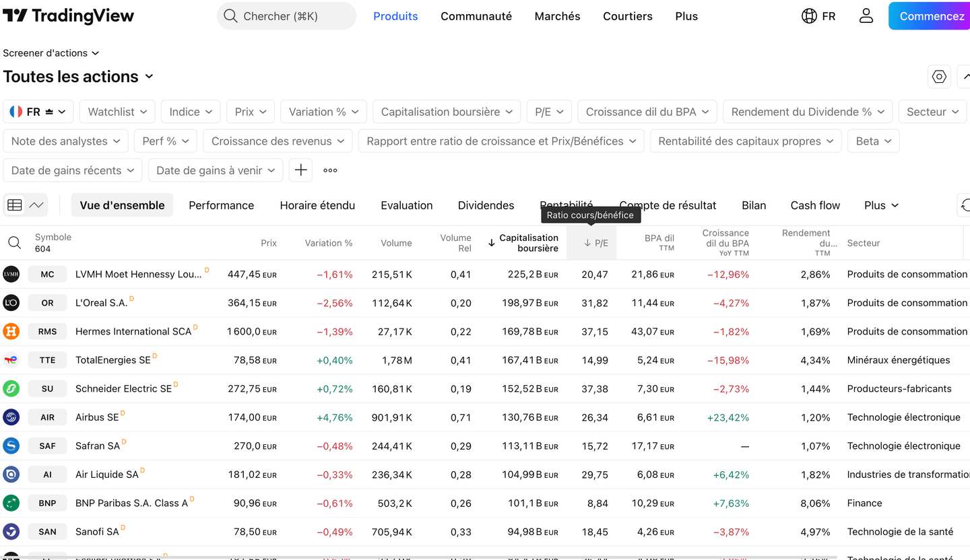This screenshot has width=970, height=560.
Task: Switch to the Evaluation tab
Action: (x=407, y=205)
